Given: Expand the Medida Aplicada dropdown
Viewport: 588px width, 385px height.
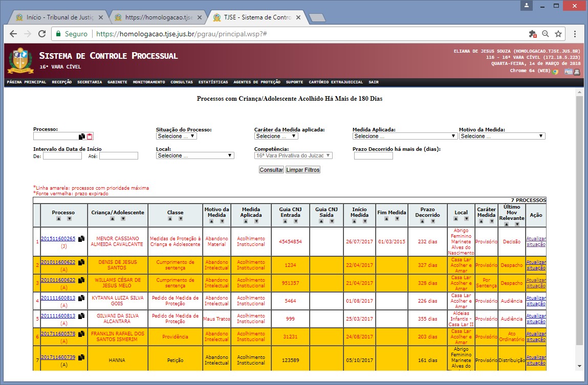Looking at the screenshot, I should pyautogui.click(x=404, y=137).
